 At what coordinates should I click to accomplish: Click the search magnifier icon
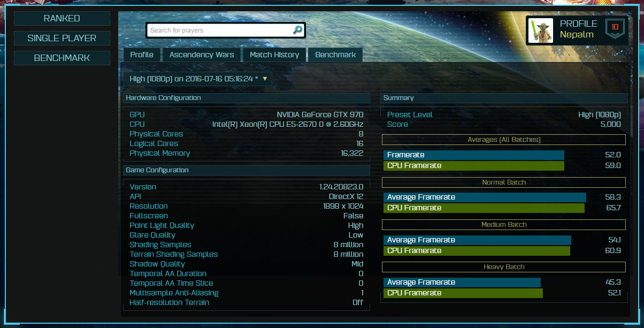coord(297,30)
